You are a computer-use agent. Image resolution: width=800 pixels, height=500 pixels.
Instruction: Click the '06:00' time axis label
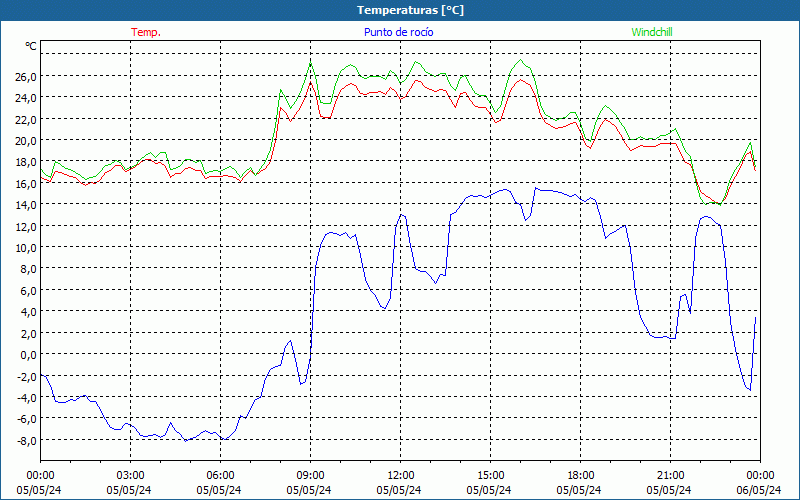[220, 475]
